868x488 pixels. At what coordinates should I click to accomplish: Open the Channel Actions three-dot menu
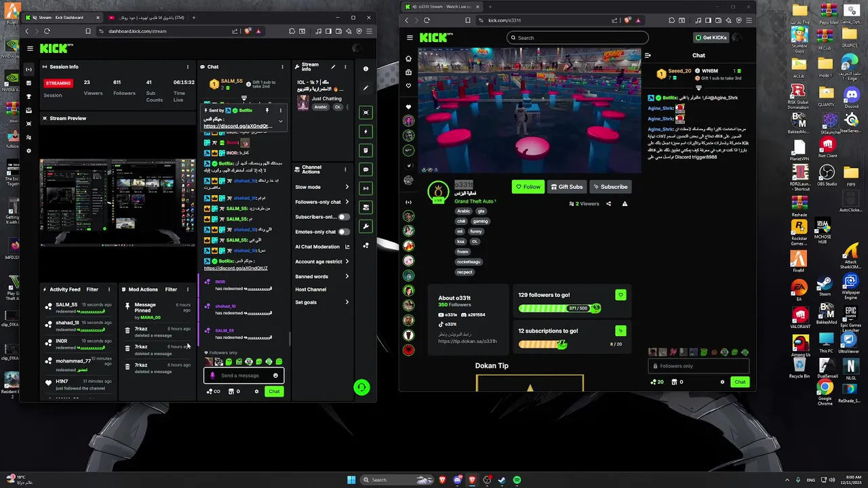coord(345,168)
